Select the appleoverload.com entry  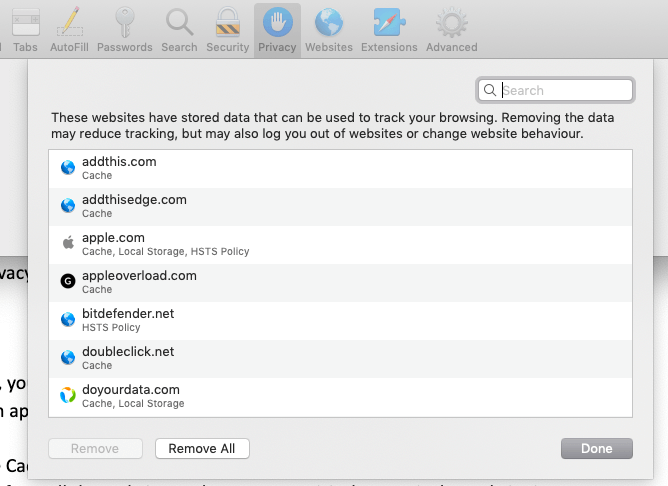click(340, 283)
